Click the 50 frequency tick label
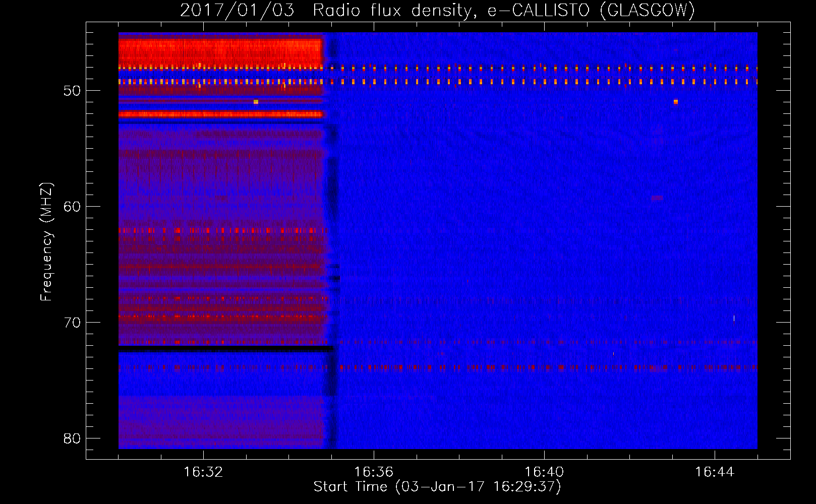 pyautogui.click(x=72, y=91)
